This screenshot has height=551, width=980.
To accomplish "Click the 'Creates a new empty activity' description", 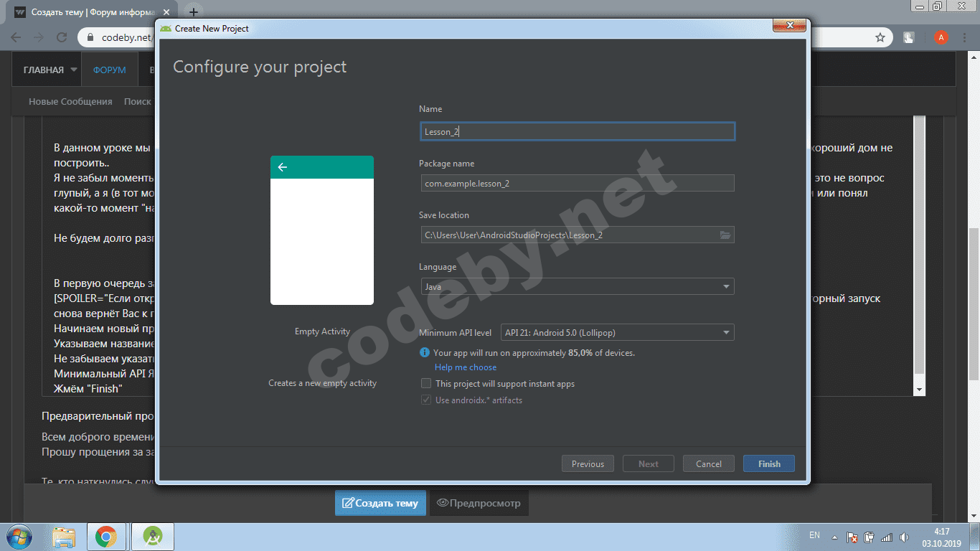I will pos(322,383).
